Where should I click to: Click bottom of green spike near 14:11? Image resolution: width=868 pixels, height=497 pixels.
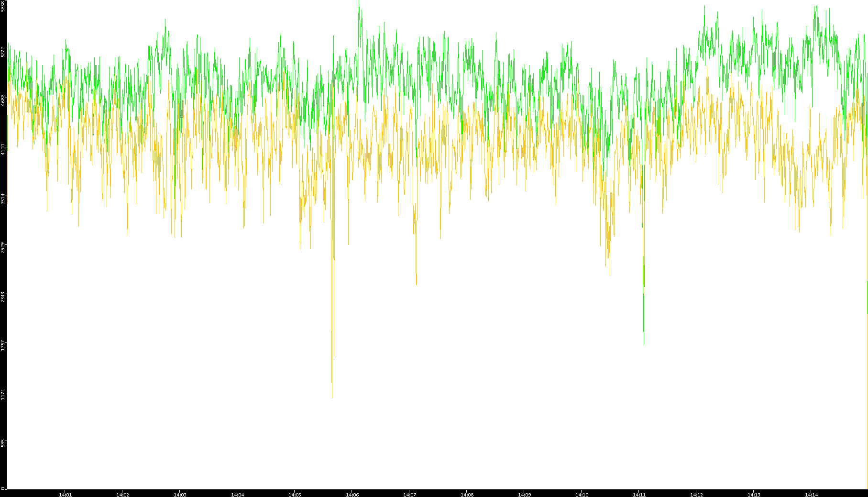point(644,345)
